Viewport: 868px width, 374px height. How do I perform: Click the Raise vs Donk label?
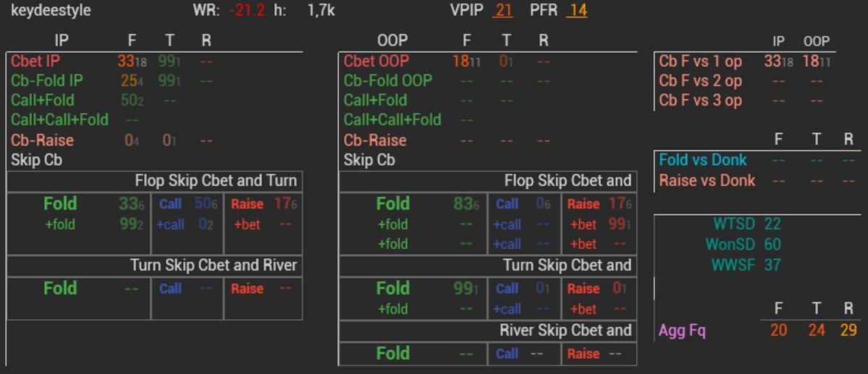pos(707,180)
